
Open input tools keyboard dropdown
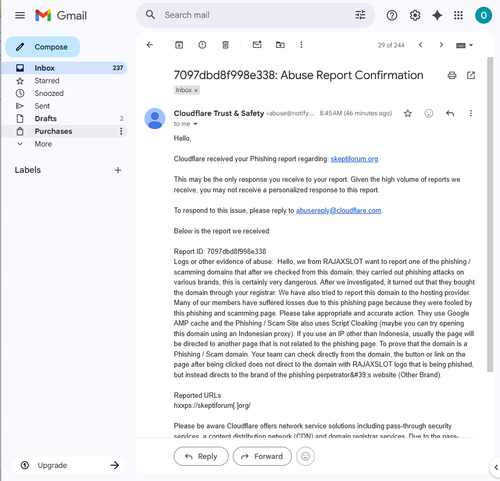pos(464,45)
